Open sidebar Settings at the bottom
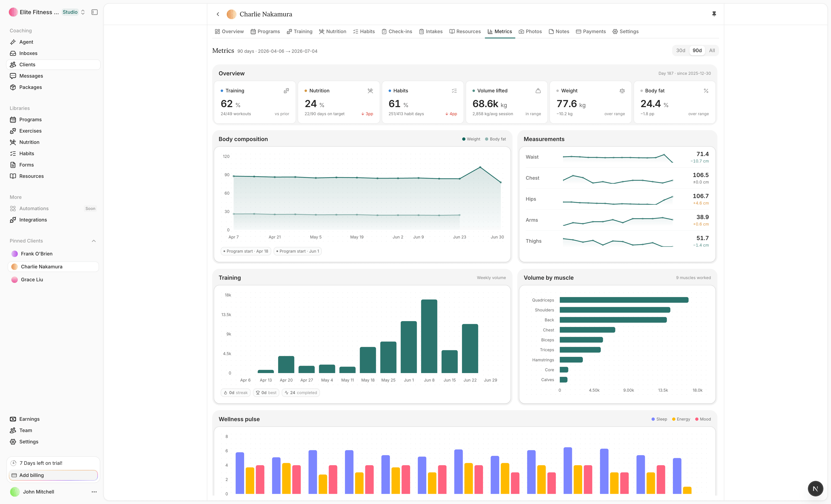 click(53, 442)
